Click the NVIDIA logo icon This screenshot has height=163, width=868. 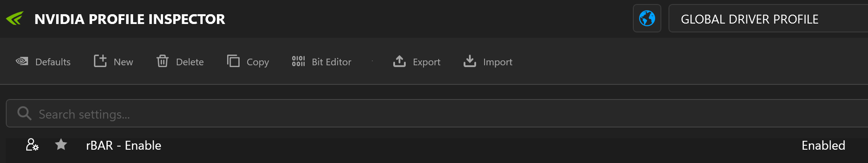(x=15, y=19)
